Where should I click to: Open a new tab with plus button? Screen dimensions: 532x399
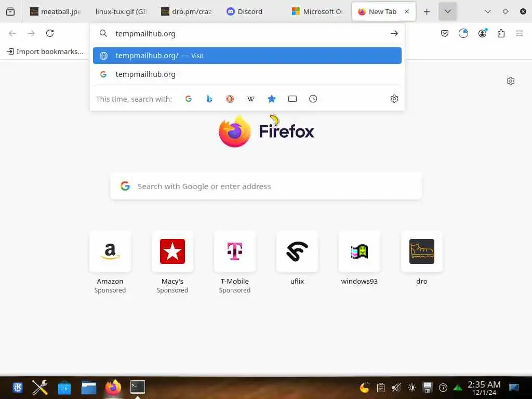[427, 11]
